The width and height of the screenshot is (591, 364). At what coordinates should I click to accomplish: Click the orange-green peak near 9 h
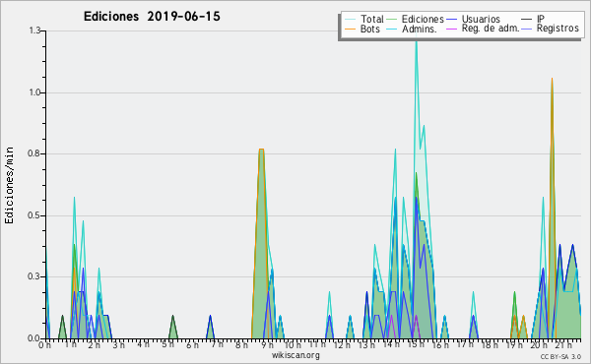coord(261,151)
